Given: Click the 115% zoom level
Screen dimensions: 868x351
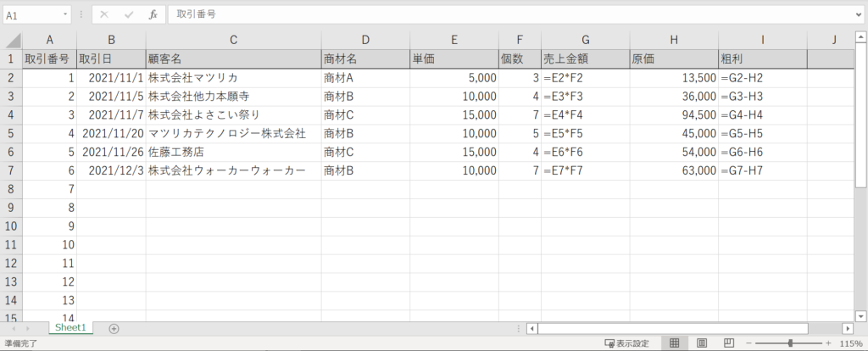Looking at the screenshot, I should [x=851, y=343].
